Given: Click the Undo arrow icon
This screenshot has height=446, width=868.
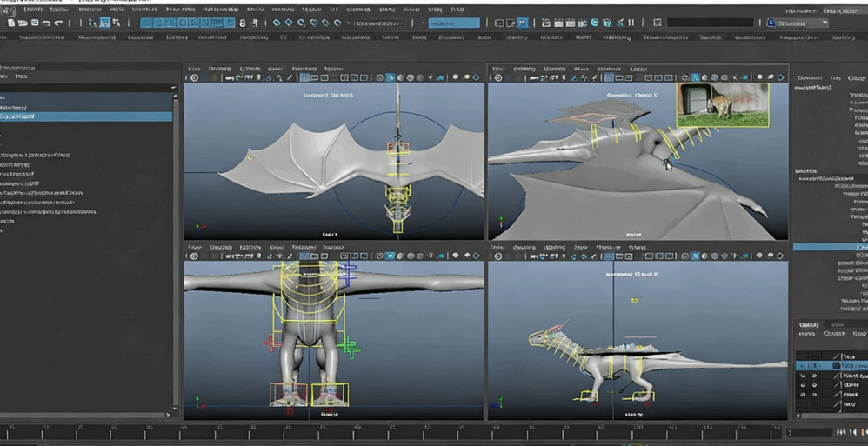Looking at the screenshot, I should point(47,23).
